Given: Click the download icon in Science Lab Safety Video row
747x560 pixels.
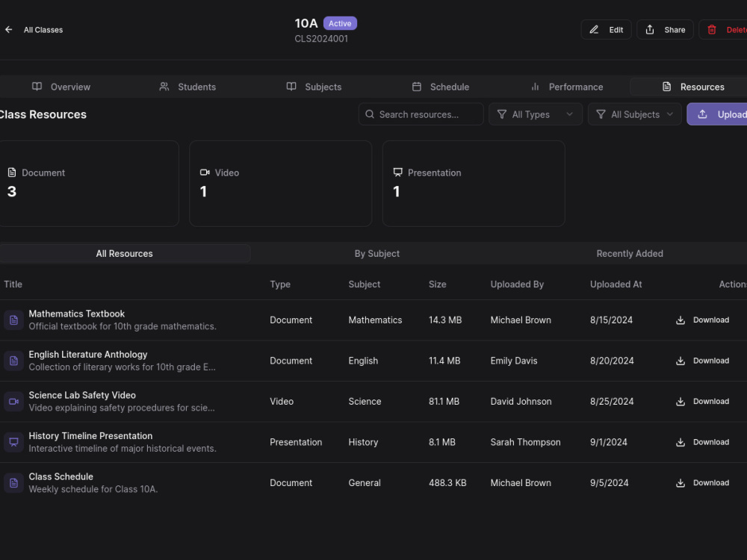Looking at the screenshot, I should click(681, 402).
